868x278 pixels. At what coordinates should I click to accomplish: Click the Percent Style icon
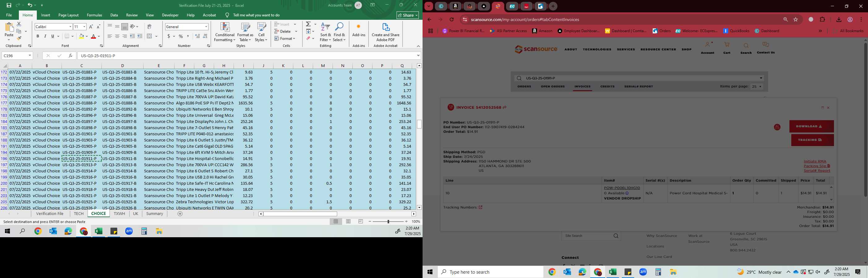pos(181,36)
